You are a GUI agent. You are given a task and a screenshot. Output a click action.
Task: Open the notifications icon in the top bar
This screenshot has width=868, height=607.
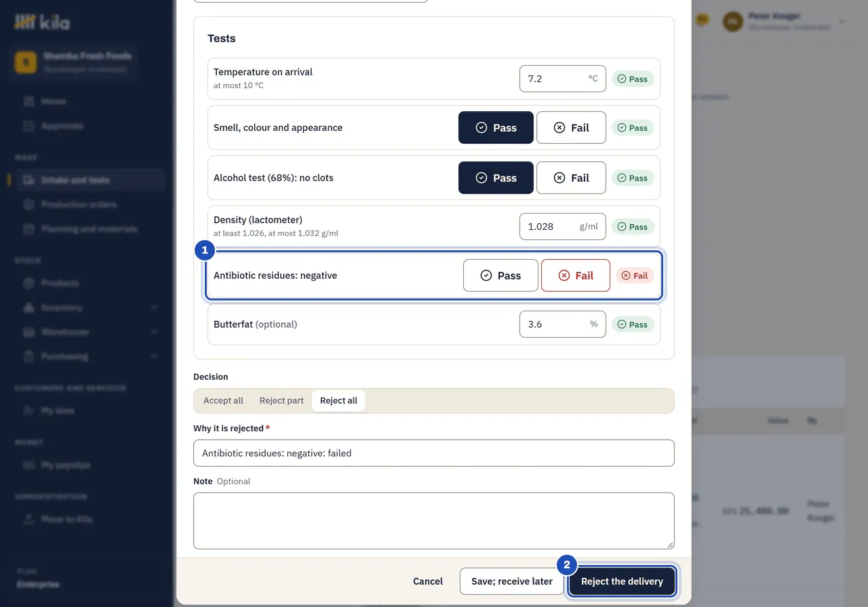pos(702,21)
